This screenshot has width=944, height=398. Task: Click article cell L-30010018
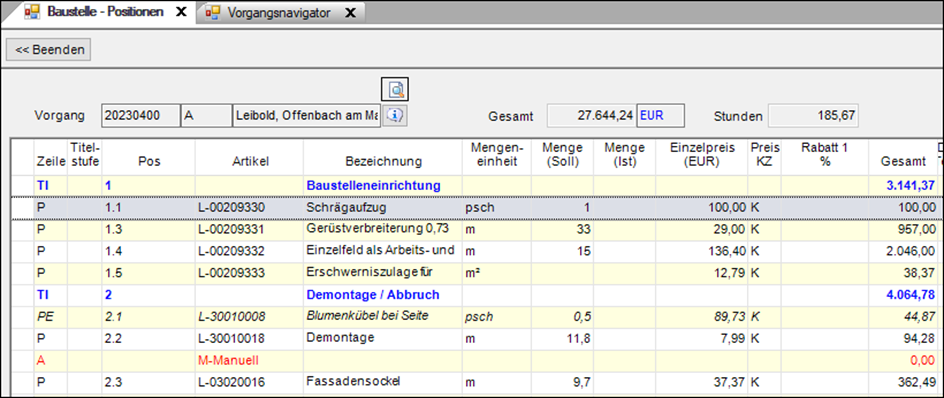coord(249,338)
